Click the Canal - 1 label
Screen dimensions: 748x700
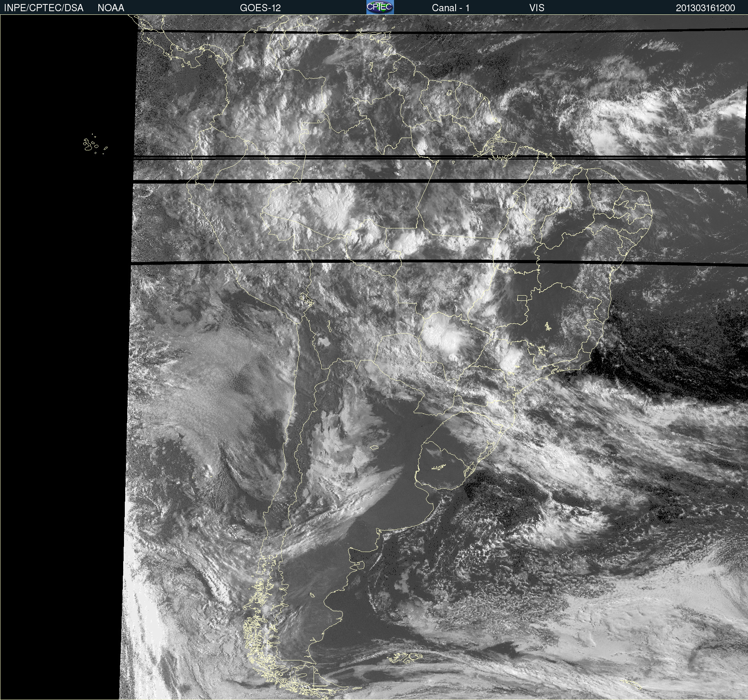click(450, 8)
